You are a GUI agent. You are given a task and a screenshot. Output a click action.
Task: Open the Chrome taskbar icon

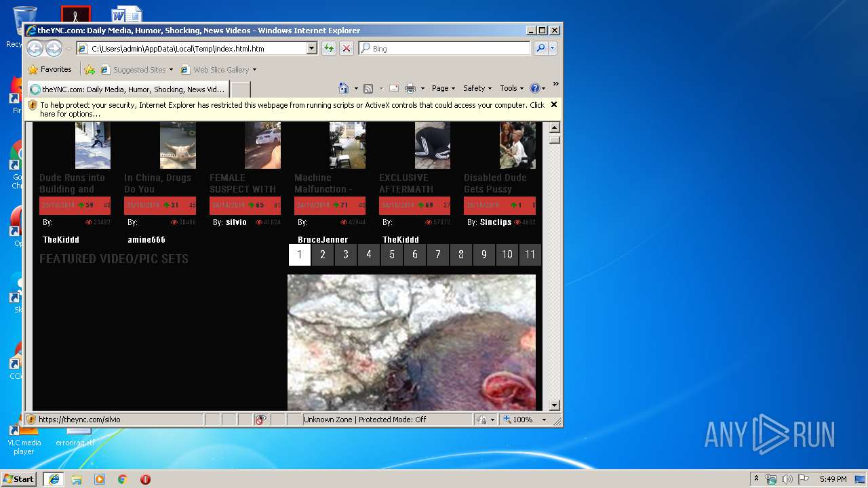pyautogui.click(x=123, y=479)
